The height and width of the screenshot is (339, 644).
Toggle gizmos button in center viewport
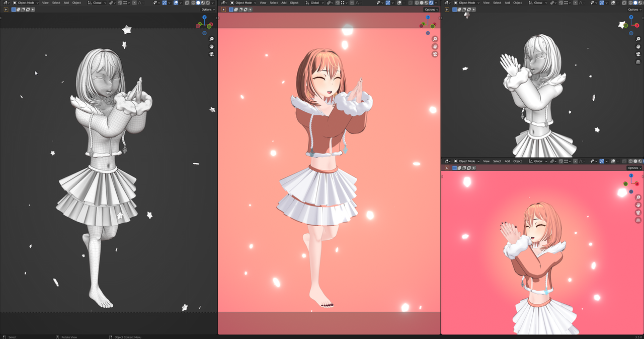click(x=388, y=3)
